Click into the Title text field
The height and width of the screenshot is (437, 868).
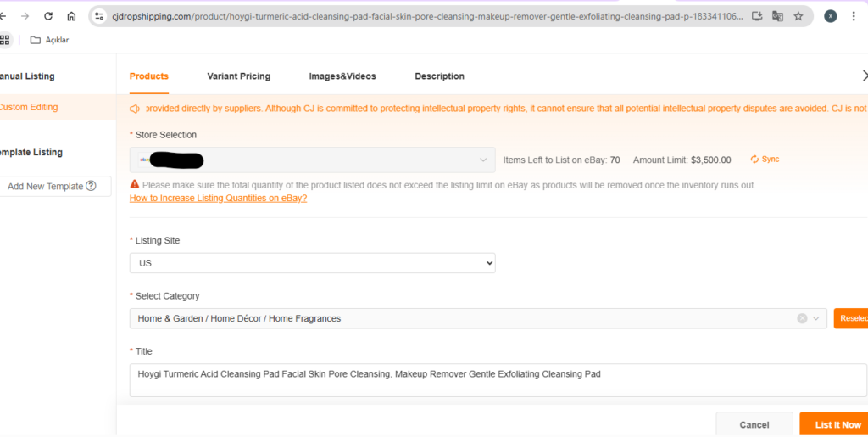498,380
